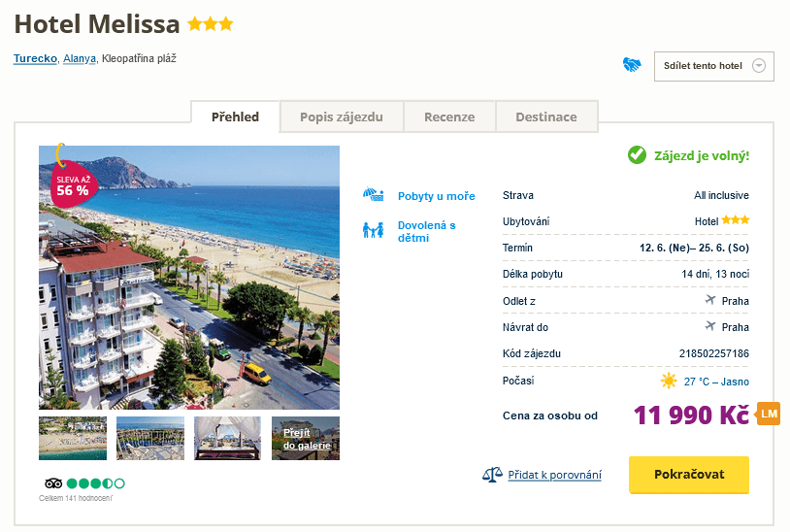Click the beach umbrella 'Pobyty u moře' icon
This screenshot has width=790, height=532.
coord(373,195)
